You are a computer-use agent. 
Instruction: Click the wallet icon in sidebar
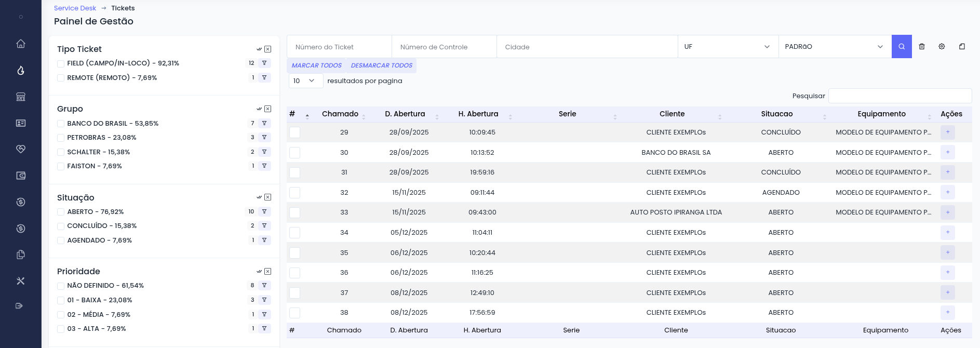point(21,176)
